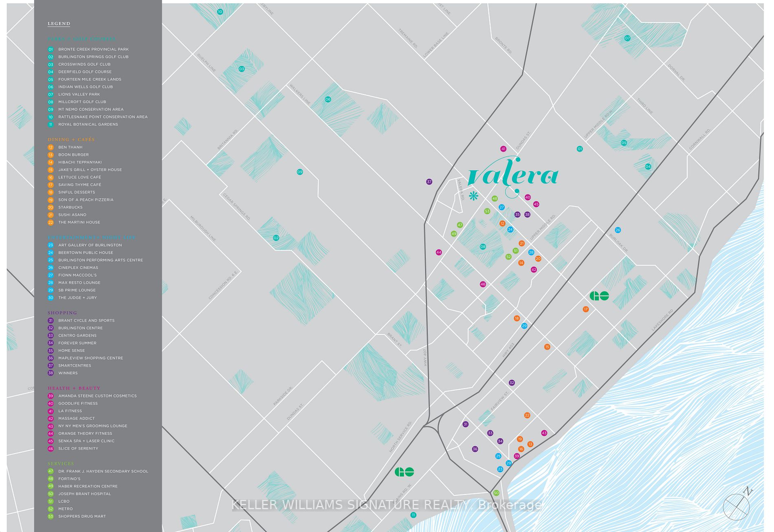774x532 pixels.
Task: Select green map marker 53 for Shoppers Drug Mart
Action: [x=487, y=211]
